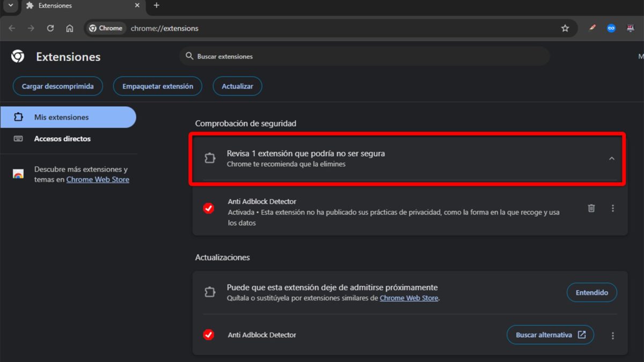Image resolution: width=644 pixels, height=362 pixels.
Task: Click the browser back arrow
Action: coord(12,28)
